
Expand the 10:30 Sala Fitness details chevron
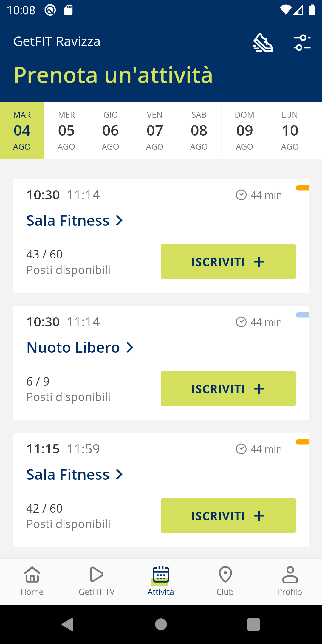(119, 221)
